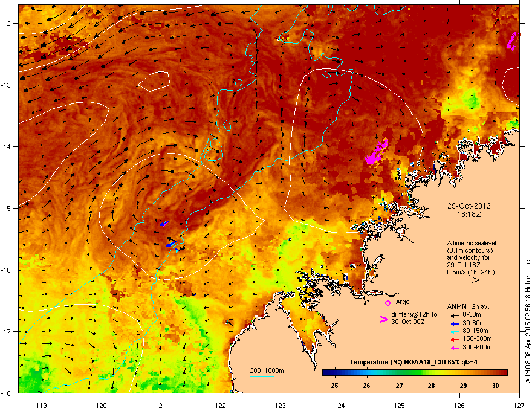Click the '300-600m' depth label
This screenshot has width=532, height=411.
477,348
